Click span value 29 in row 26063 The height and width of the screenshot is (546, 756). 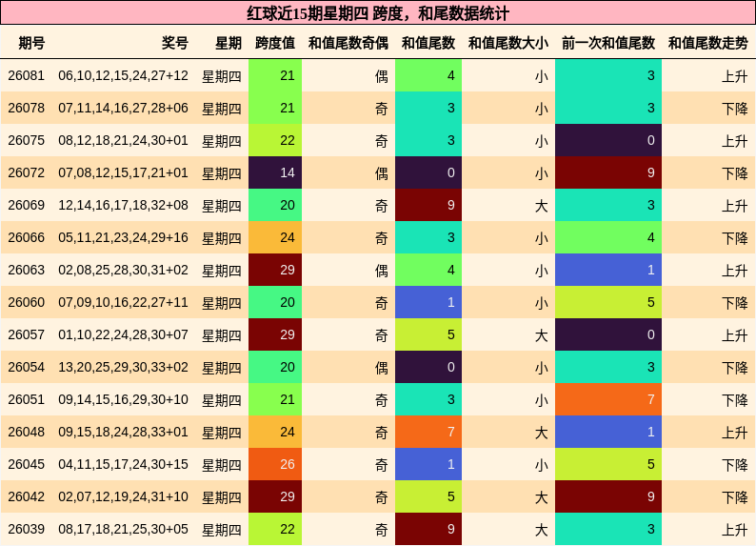[275, 270]
